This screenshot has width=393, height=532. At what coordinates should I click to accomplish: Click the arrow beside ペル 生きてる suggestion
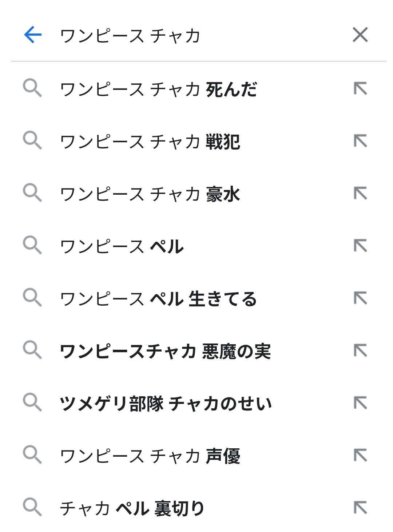pos(360,298)
